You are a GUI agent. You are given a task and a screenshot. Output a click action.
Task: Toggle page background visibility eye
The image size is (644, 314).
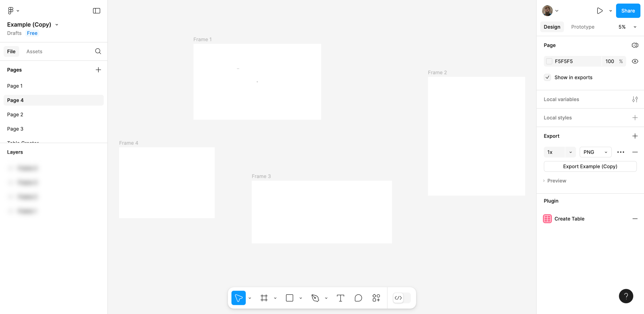pos(635,61)
